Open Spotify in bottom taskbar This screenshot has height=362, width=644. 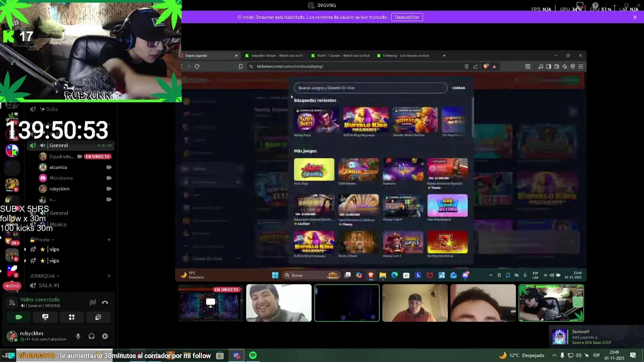pos(253,355)
